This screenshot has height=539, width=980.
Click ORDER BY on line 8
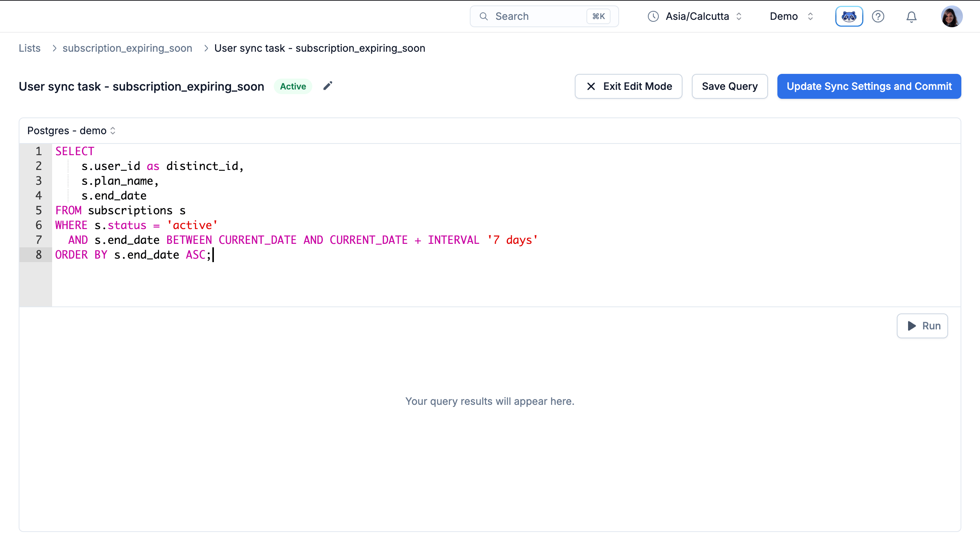81,255
